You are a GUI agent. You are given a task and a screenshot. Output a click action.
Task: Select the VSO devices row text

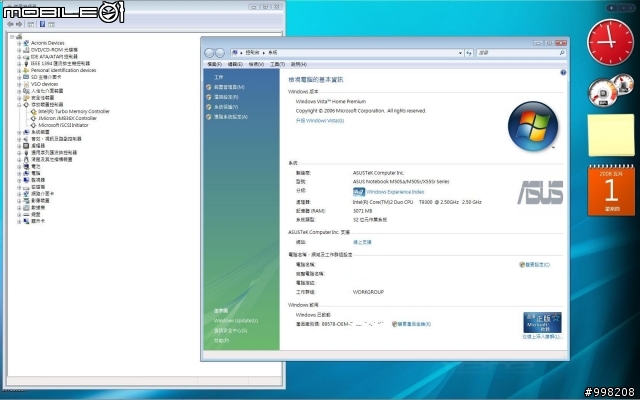pos(44,84)
